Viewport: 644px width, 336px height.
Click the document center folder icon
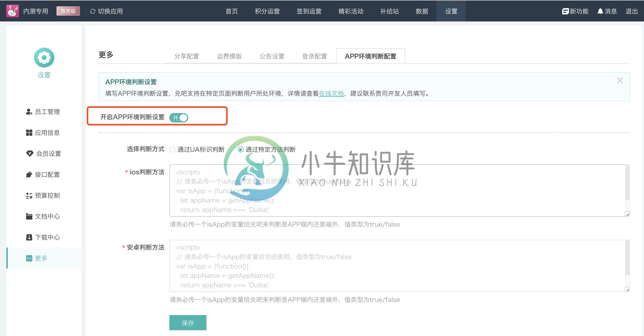tap(29, 216)
